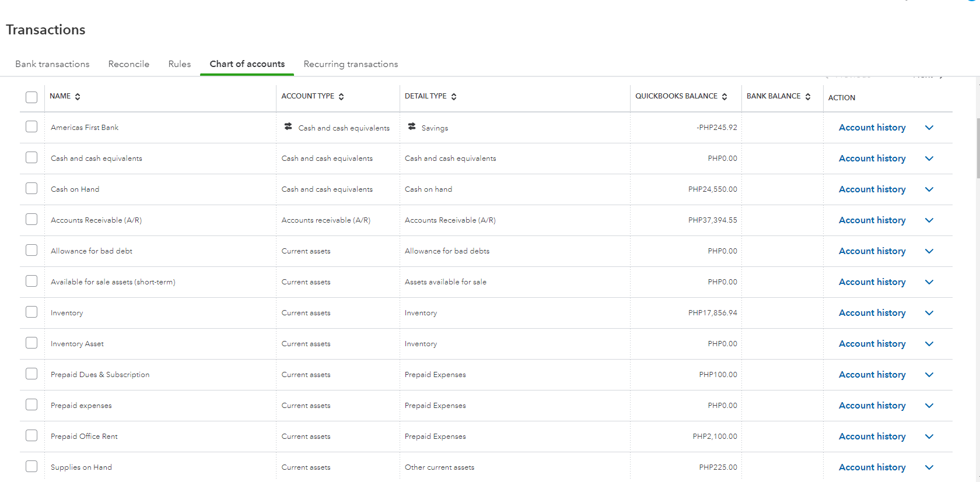Open Account history for Inventory Asset
Viewport: 980px width, 482px height.
(872, 344)
